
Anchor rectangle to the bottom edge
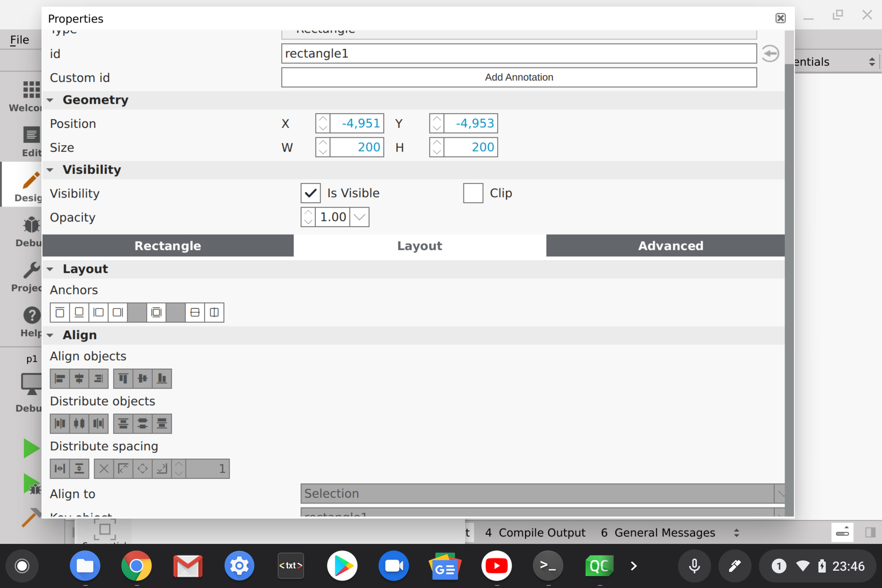click(79, 312)
